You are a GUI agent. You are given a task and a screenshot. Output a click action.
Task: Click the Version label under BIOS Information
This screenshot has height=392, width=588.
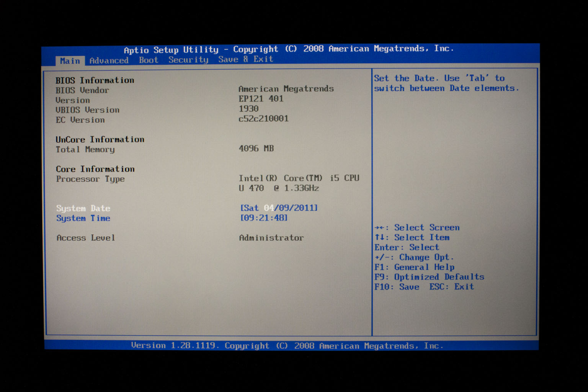[x=73, y=100]
